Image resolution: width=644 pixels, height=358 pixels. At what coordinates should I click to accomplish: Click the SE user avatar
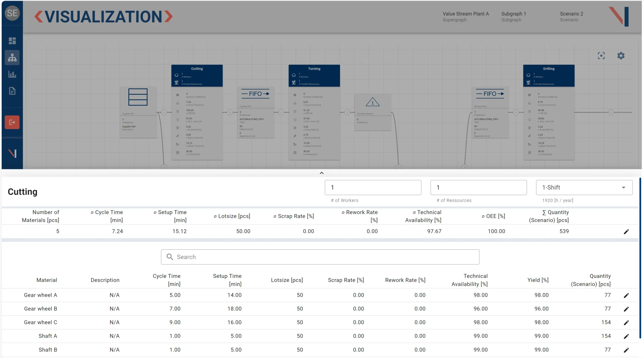12,13
